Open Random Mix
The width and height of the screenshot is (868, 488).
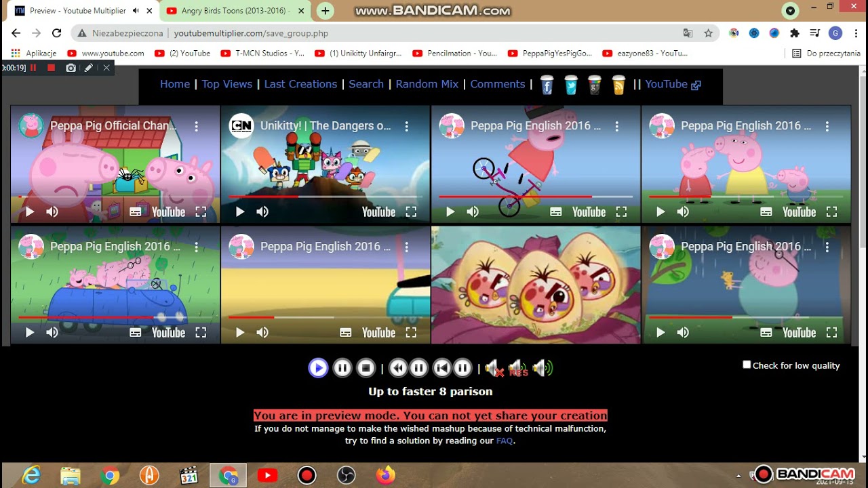point(427,84)
